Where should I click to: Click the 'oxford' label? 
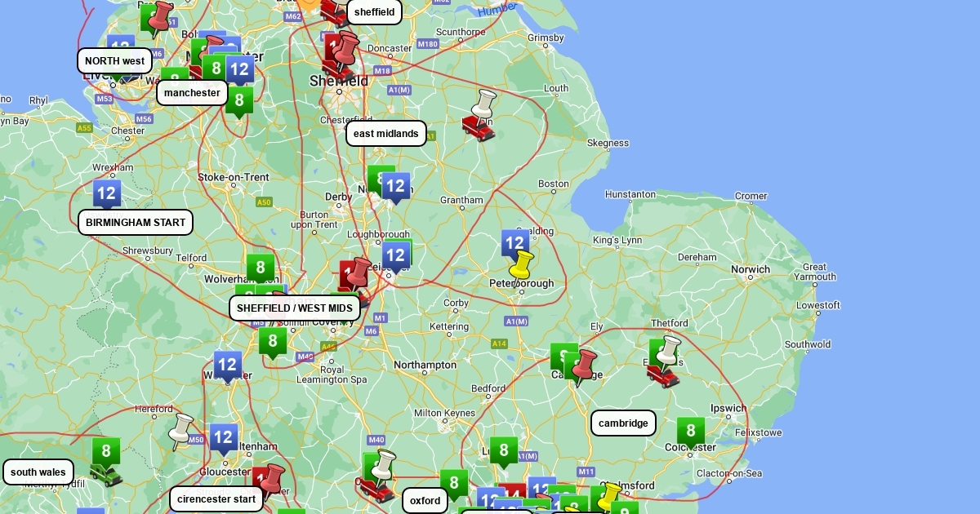(x=425, y=501)
